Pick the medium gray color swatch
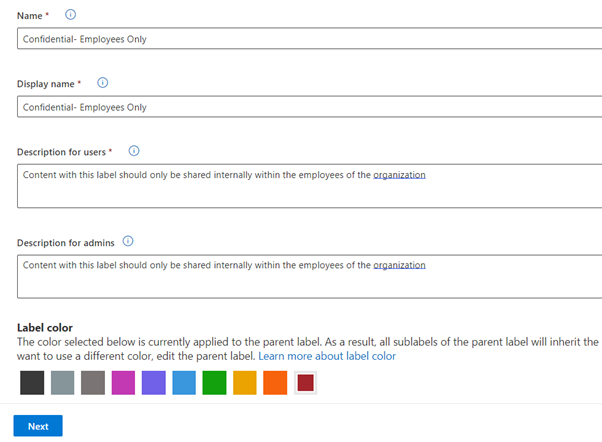This screenshot has height=442, width=602. (92, 383)
